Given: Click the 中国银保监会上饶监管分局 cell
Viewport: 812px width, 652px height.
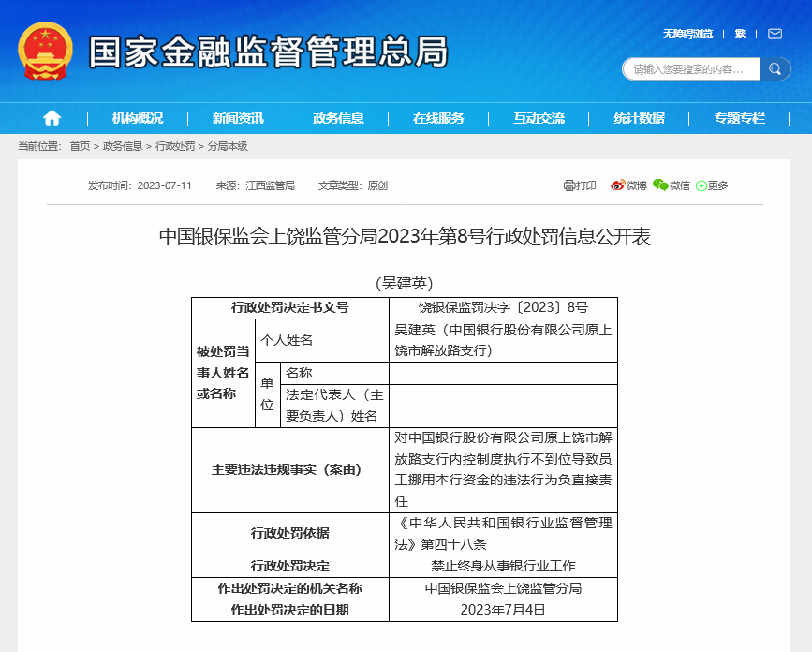Looking at the screenshot, I should [503, 589].
